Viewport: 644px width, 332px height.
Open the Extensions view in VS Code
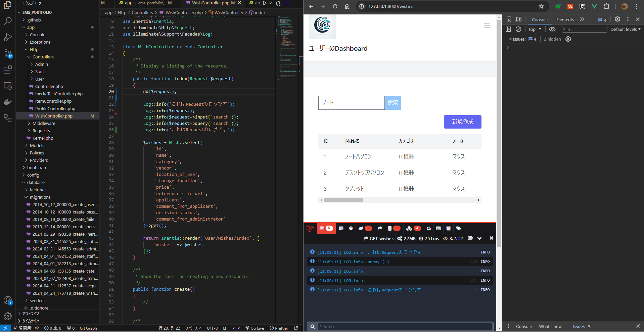pyautogui.click(x=8, y=70)
